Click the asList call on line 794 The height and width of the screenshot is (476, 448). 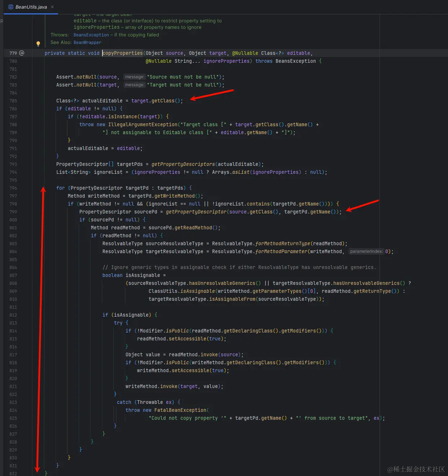tap(241, 172)
